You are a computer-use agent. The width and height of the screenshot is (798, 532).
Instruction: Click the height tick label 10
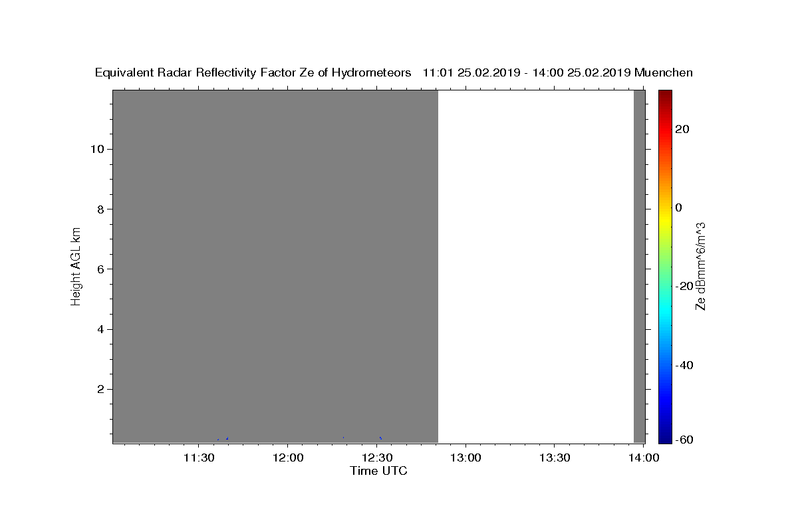pyautogui.click(x=96, y=149)
